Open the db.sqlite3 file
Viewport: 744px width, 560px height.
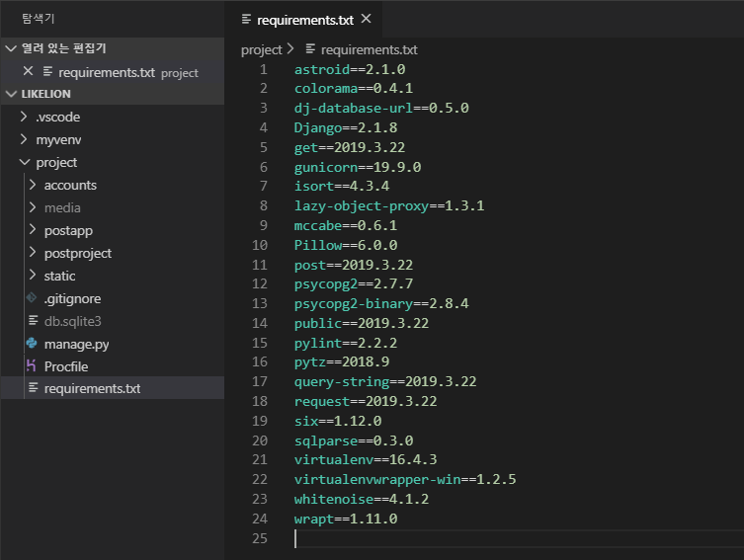(x=72, y=322)
